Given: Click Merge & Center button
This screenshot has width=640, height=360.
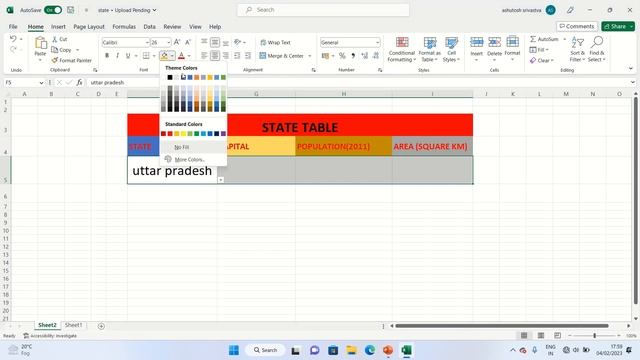Looking at the screenshot, I should click(x=282, y=56).
